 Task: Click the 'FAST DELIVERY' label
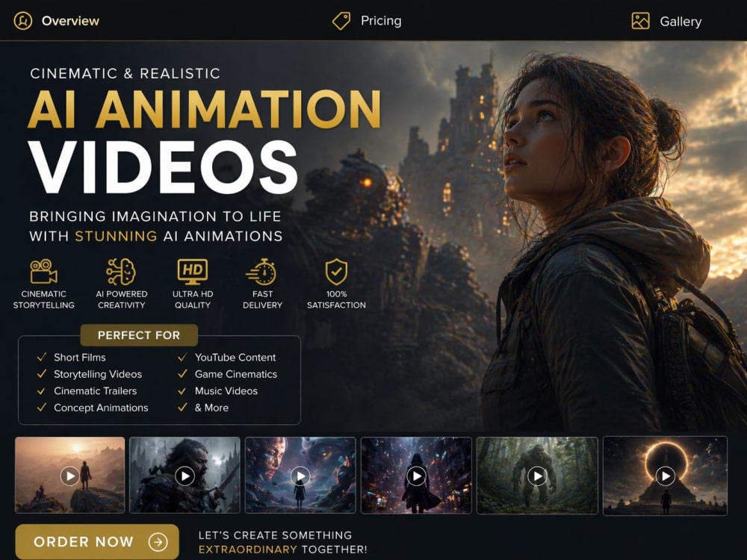pos(262,299)
